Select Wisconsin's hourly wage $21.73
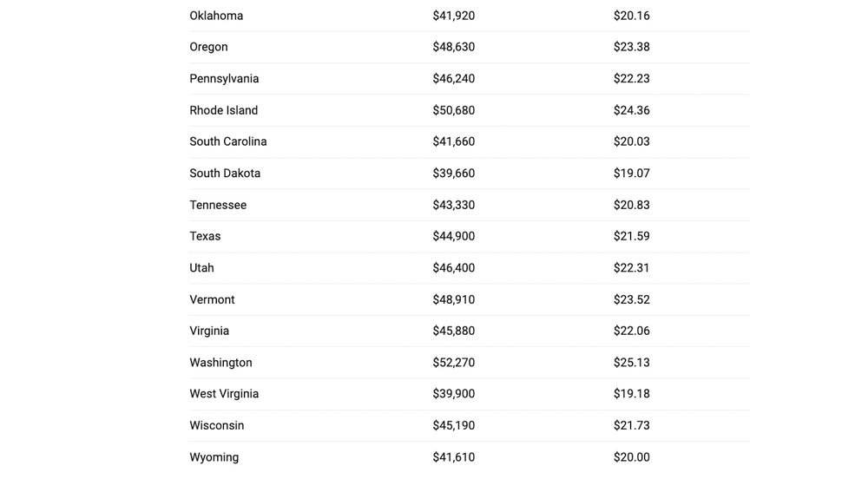 tap(631, 425)
